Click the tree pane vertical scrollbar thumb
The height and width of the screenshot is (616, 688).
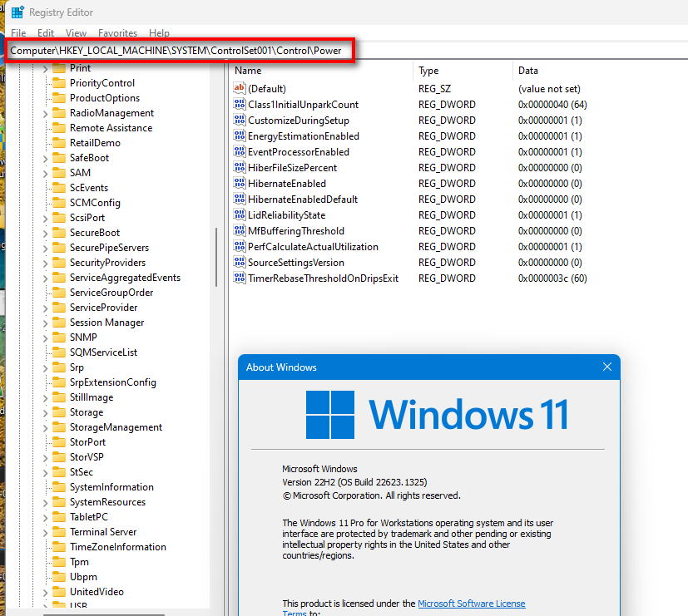pos(216,257)
